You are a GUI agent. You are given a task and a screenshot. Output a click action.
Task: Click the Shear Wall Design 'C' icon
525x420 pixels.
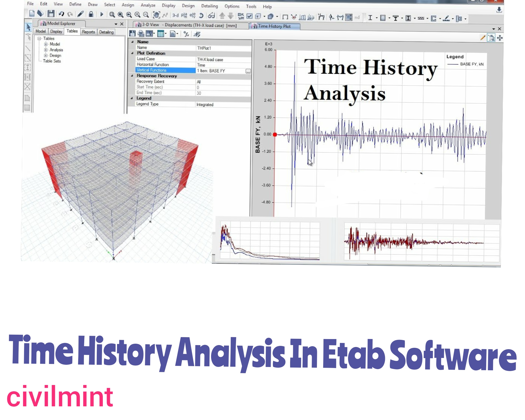point(433,19)
